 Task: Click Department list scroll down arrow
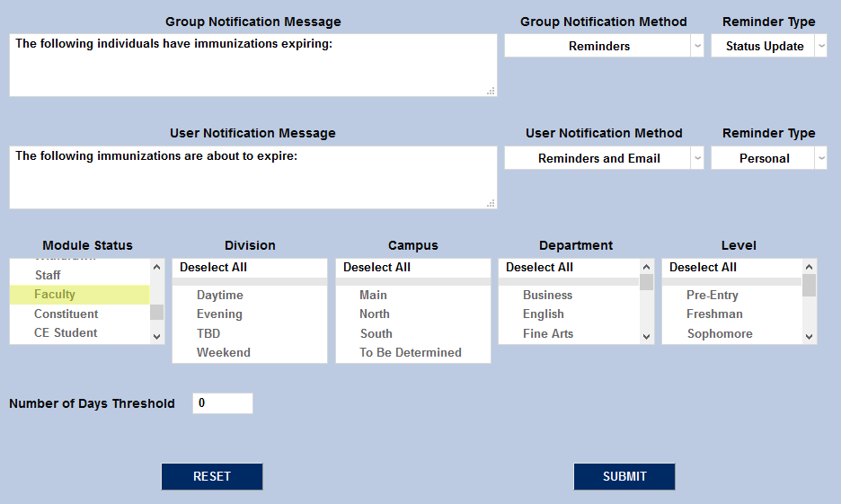pos(646,337)
